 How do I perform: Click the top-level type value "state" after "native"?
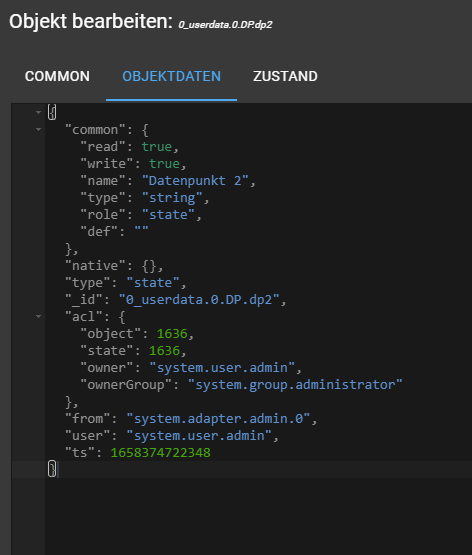click(153, 282)
